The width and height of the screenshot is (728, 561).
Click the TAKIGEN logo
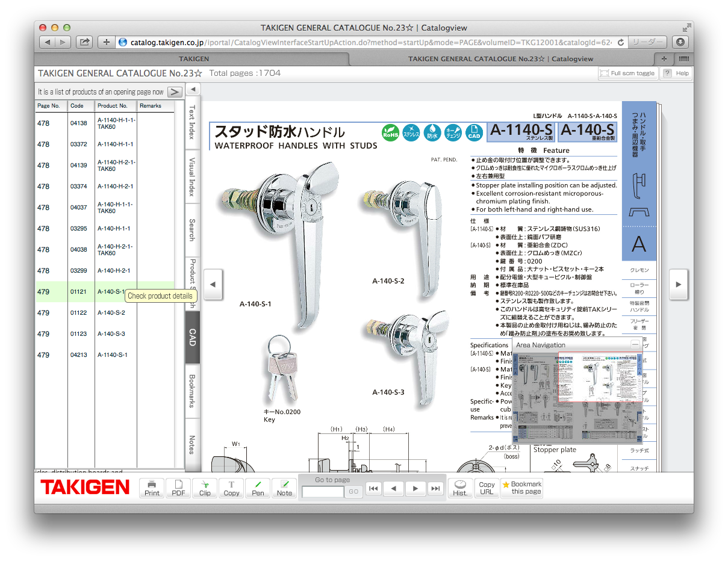pyautogui.click(x=85, y=487)
